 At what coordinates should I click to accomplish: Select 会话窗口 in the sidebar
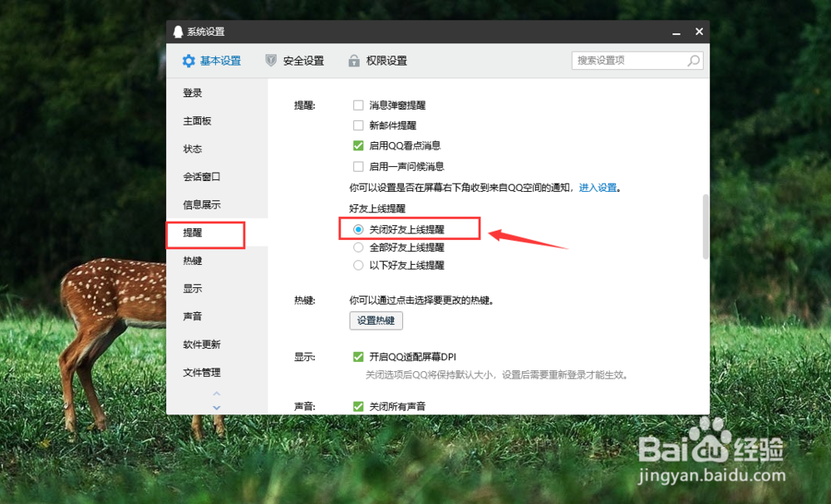[x=217, y=177]
